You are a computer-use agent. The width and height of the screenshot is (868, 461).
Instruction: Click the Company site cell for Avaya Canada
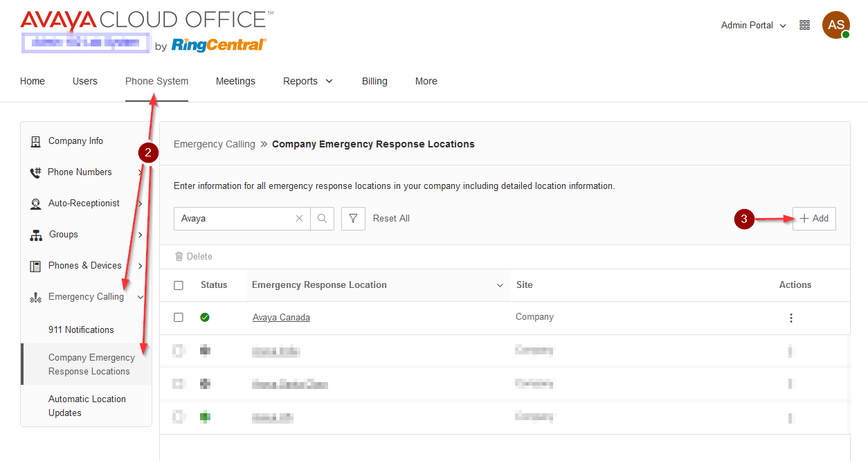coord(534,317)
